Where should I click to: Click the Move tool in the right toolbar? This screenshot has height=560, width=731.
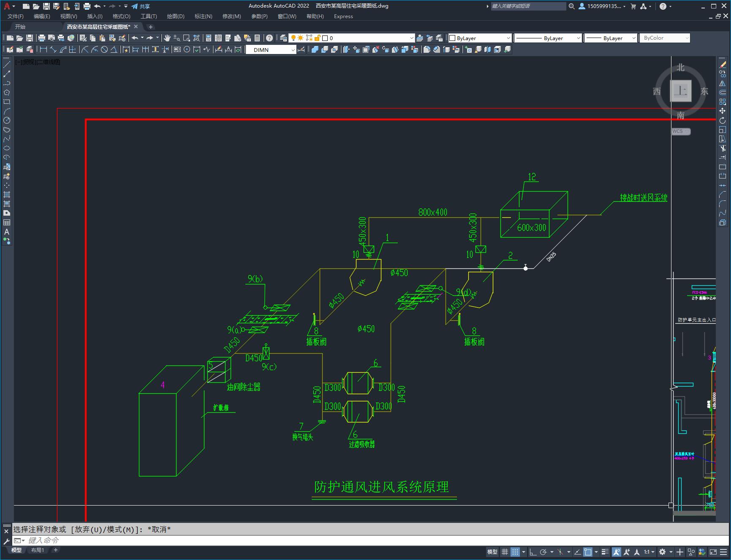click(723, 111)
